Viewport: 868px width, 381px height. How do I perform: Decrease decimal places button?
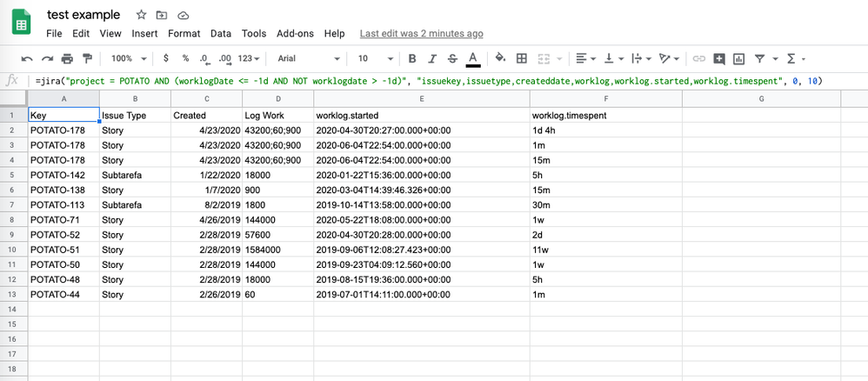[204, 58]
